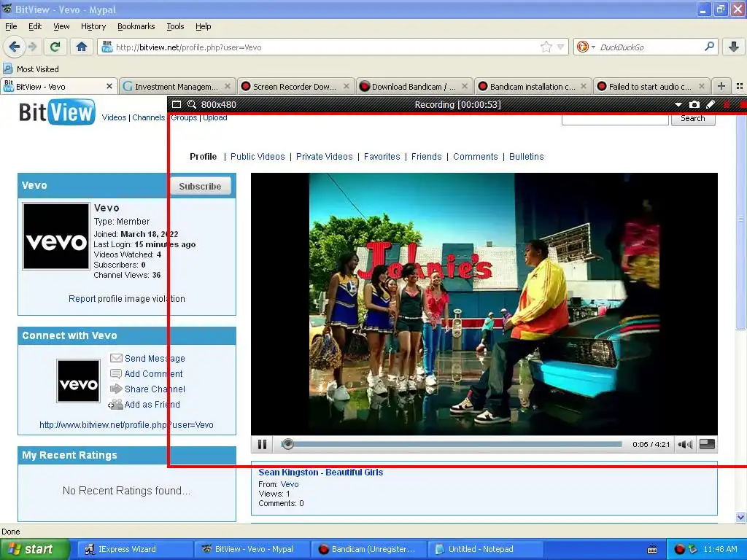Open a new tab with plus button
The width and height of the screenshot is (747, 560).
tap(721, 86)
